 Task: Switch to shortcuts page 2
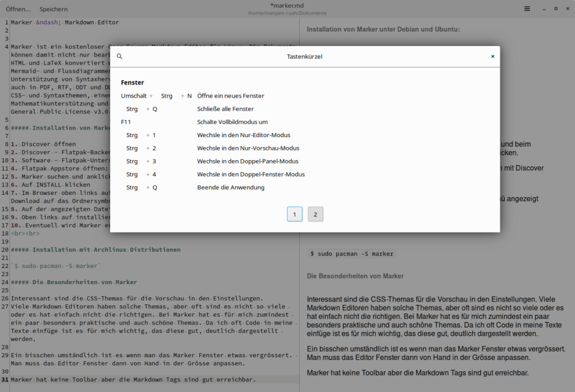click(x=316, y=215)
